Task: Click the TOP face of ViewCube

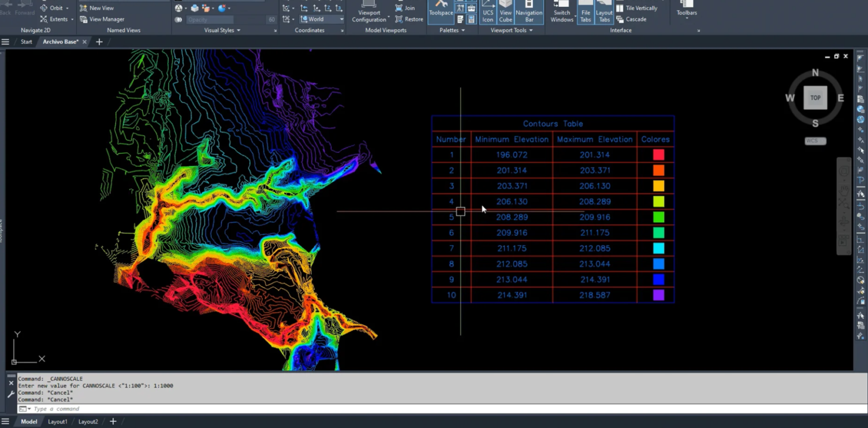Action: 815,98
